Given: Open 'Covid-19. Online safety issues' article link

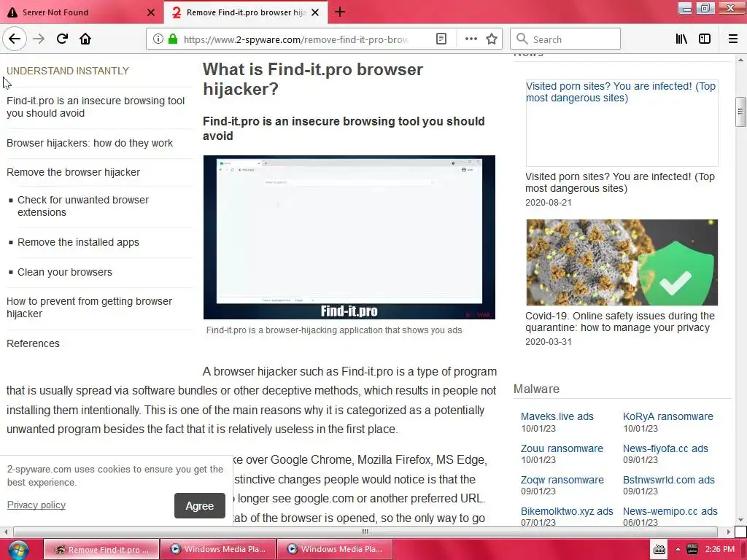Looking at the screenshot, I should (620, 322).
